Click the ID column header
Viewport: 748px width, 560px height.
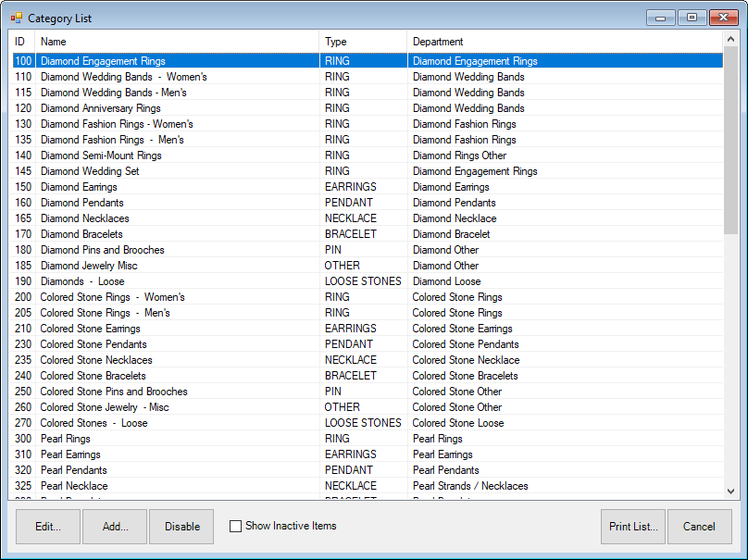coord(21,42)
